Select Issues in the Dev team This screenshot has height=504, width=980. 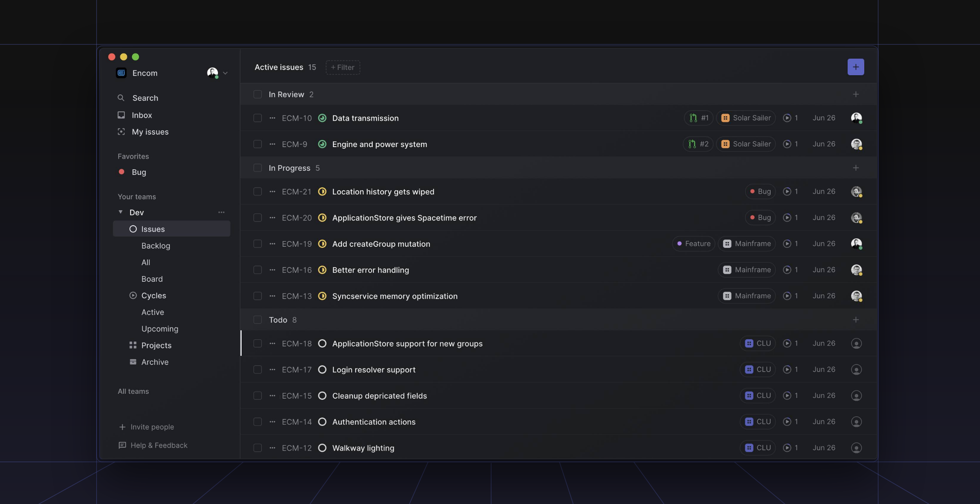(172, 229)
